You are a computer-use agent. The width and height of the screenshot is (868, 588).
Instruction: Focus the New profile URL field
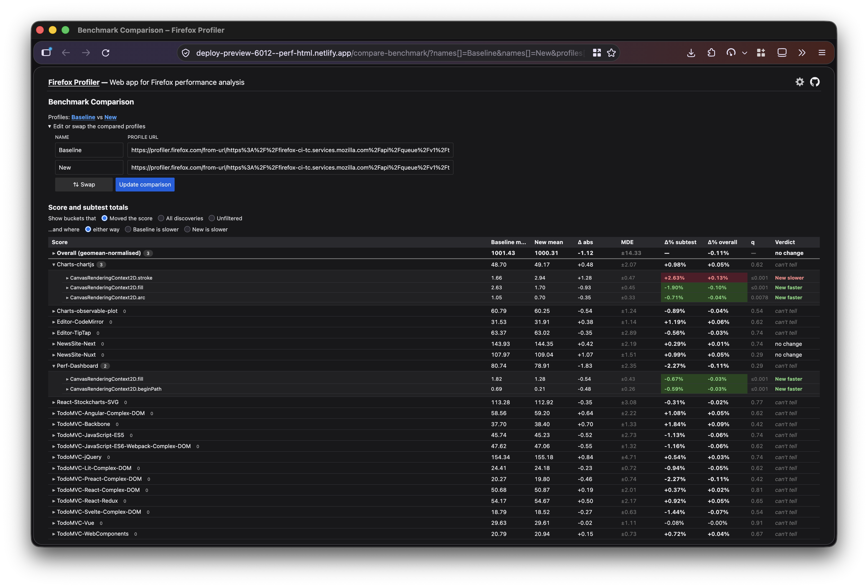(290, 168)
